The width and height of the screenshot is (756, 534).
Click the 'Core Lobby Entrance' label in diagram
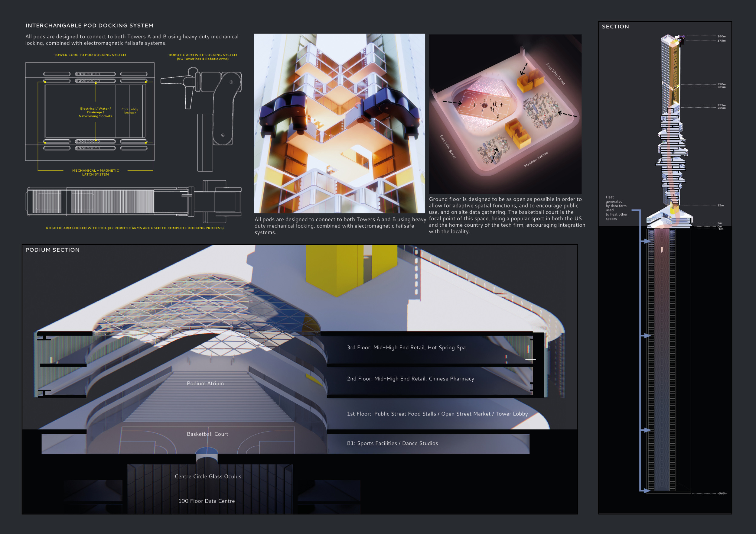(130, 111)
